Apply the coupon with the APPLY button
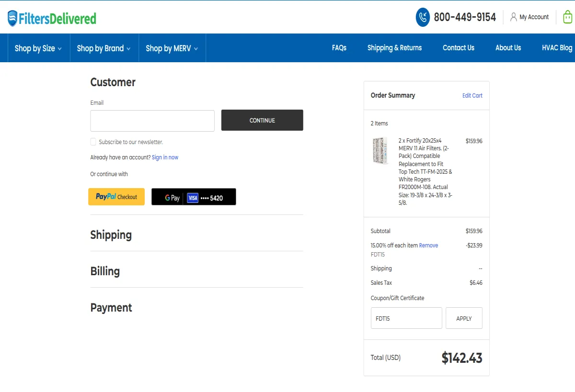The image size is (575, 392). pos(463,318)
